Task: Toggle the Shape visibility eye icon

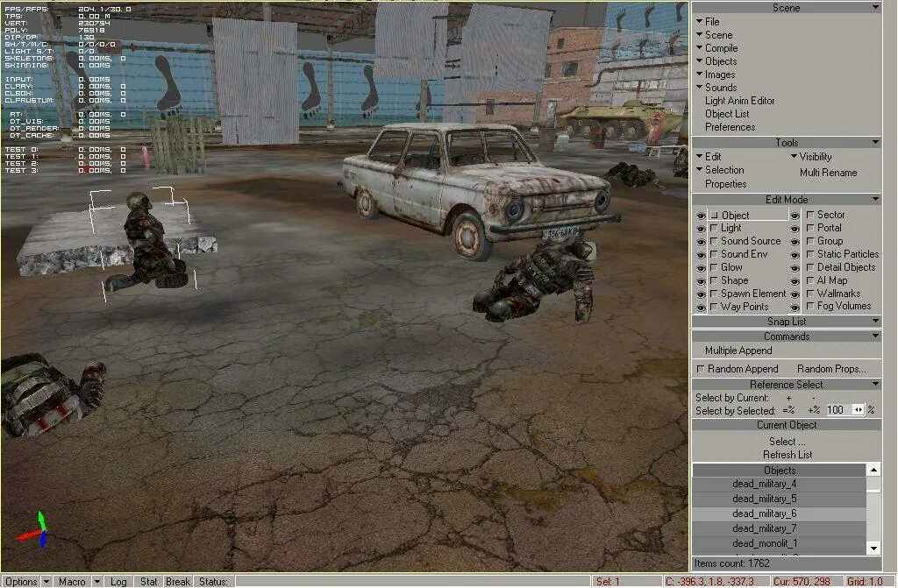Action: (701, 281)
